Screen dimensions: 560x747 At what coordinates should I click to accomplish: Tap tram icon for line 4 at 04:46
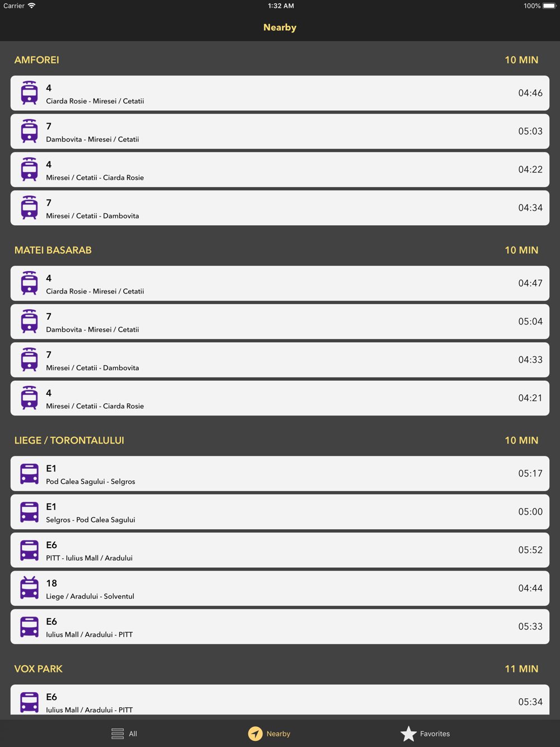tap(29, 93)
